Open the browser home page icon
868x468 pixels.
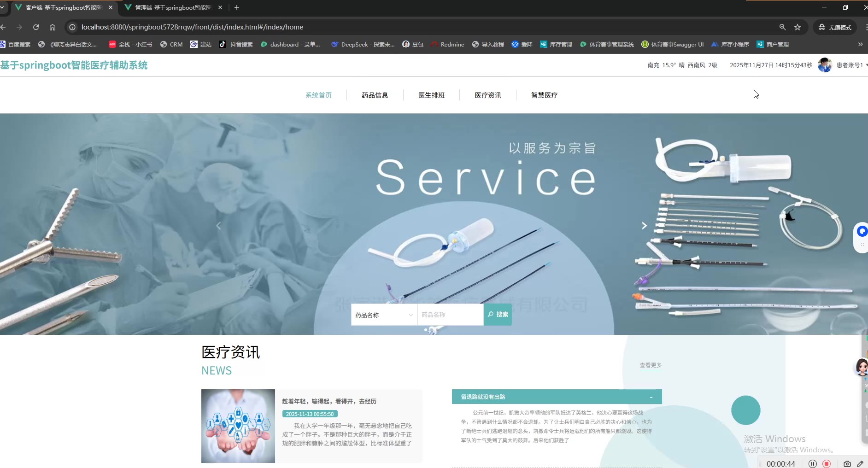click(53, 27)
